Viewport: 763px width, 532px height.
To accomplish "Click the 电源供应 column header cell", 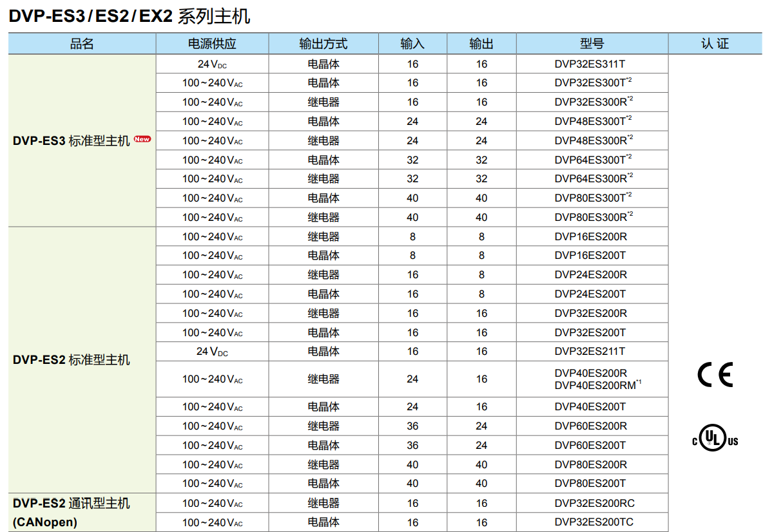I will click(x=213, y=43).
